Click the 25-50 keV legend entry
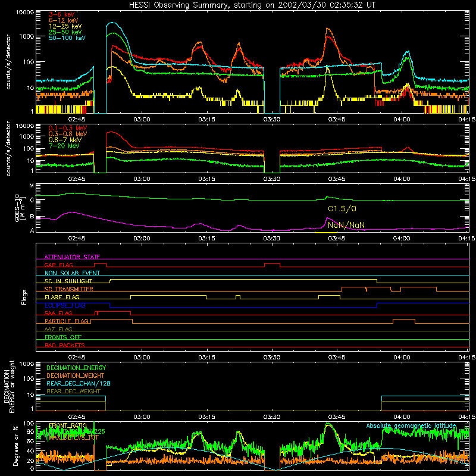The width and height of the screenshot is (476, 476). 65,32
